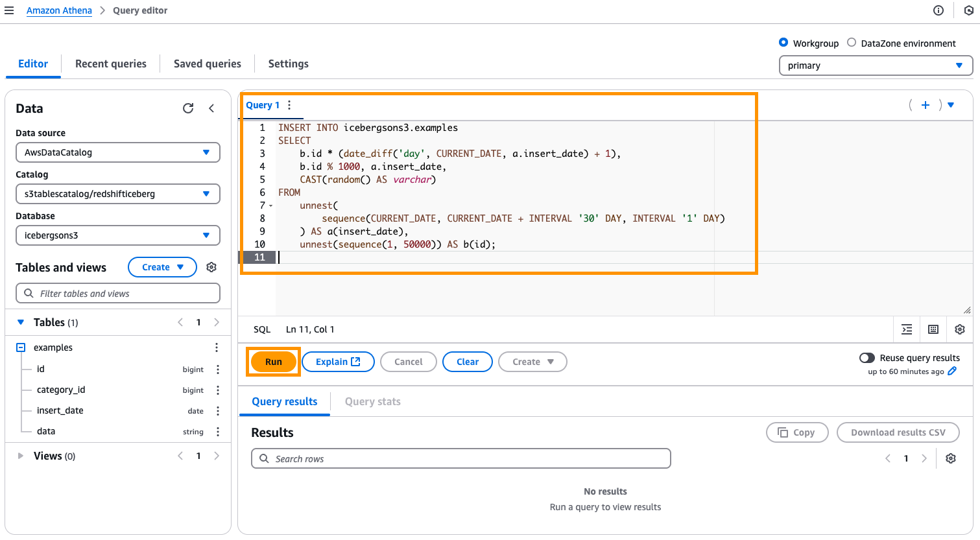Collapse the Tables section
The height and width of the screenshot is (540, 980).
pos(21,322)
